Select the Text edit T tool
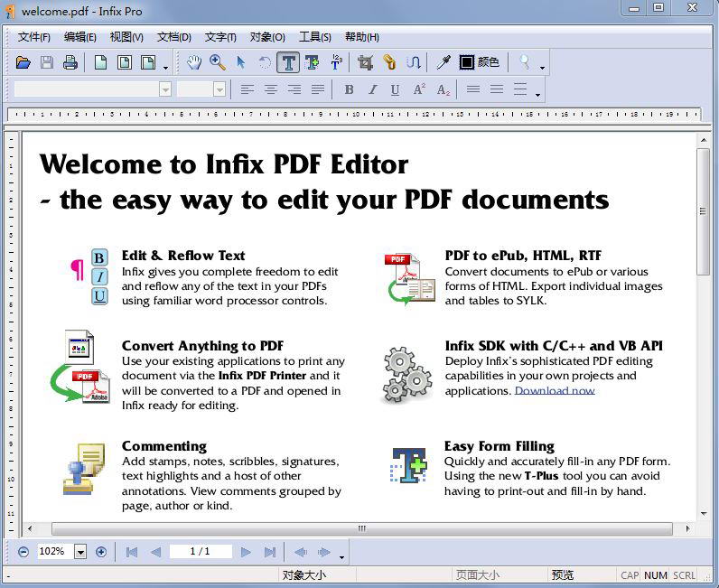The image size is (719, 588). point(288,62)
